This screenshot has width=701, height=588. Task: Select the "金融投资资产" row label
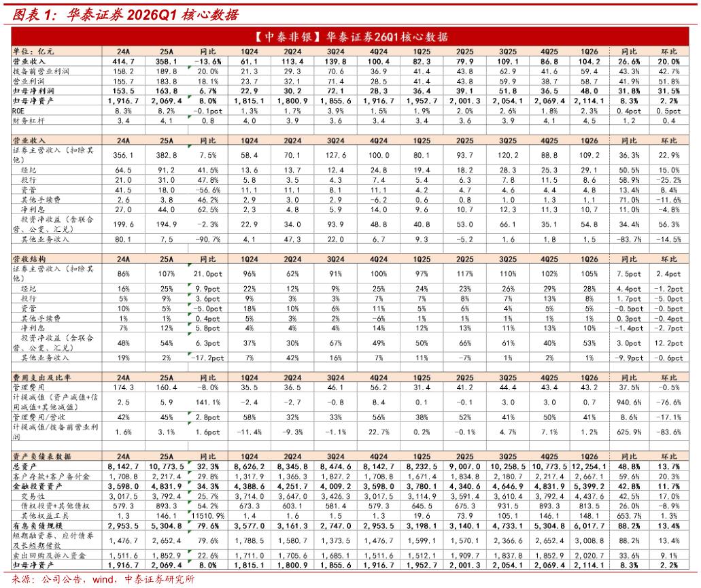(x=37, y=486)
